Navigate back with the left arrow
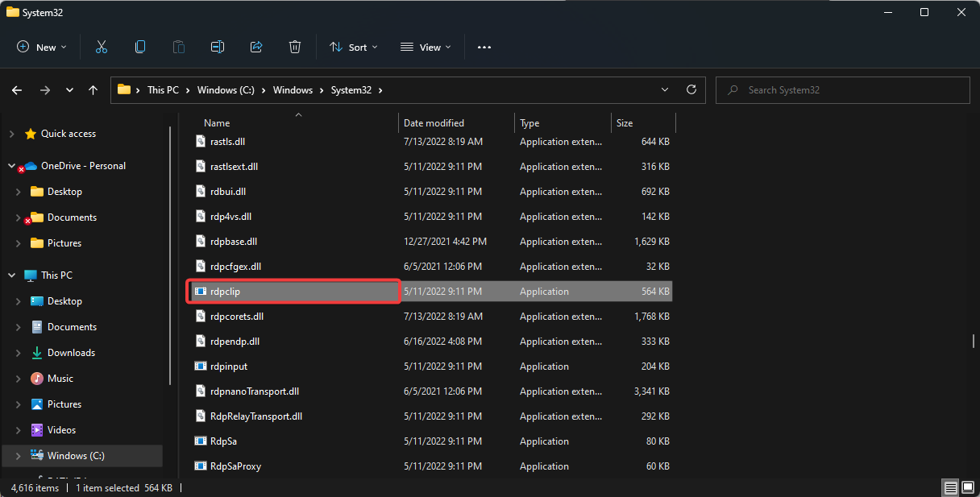Image resolution: width=980 pixels, height=497 pixels. [x=17, y=90]
